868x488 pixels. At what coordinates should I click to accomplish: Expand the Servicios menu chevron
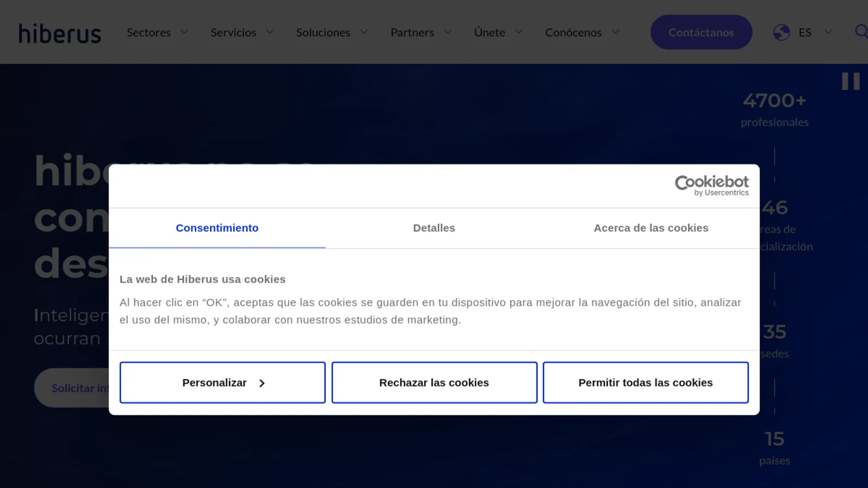coord(270,32)
